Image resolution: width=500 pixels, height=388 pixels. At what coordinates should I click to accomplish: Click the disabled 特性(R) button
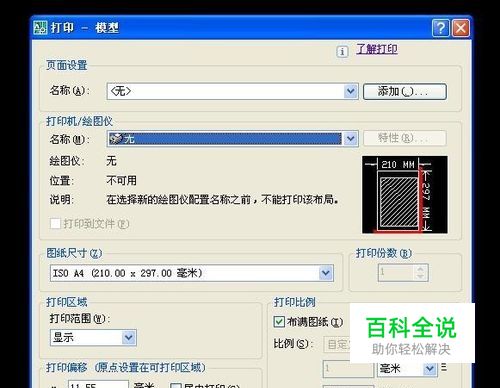404,138
